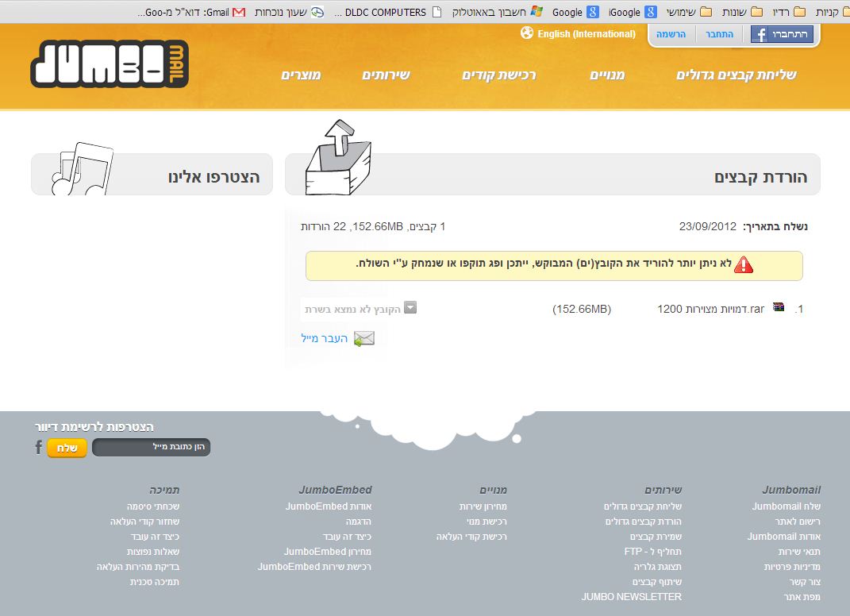Open footer link תצוגת גלריה
850x616 pixels.
click(x=658, y=567)
